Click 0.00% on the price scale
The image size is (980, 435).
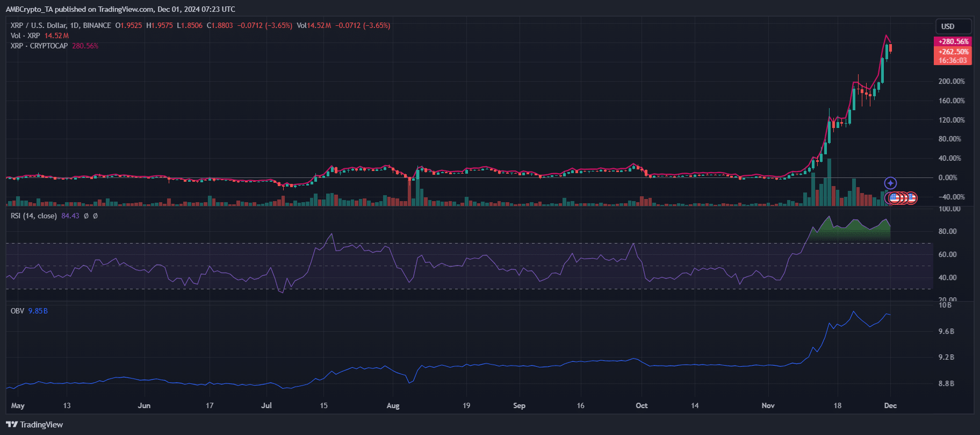(x=948, y=177)
